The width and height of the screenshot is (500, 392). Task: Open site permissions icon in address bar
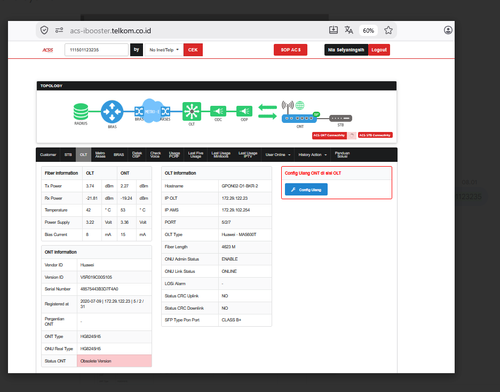pos(59,30)
